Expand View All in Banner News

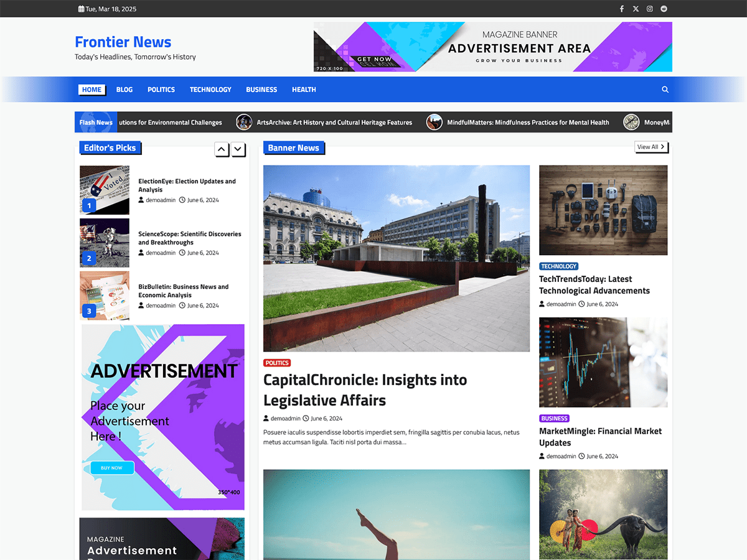pos(651,147)
